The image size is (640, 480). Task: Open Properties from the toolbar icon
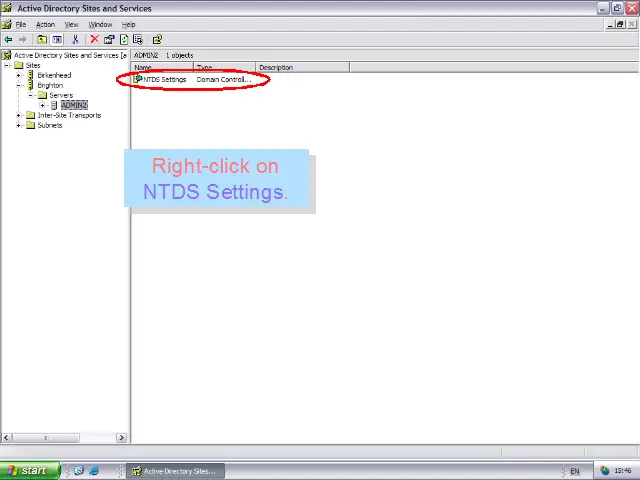[109, 40]
